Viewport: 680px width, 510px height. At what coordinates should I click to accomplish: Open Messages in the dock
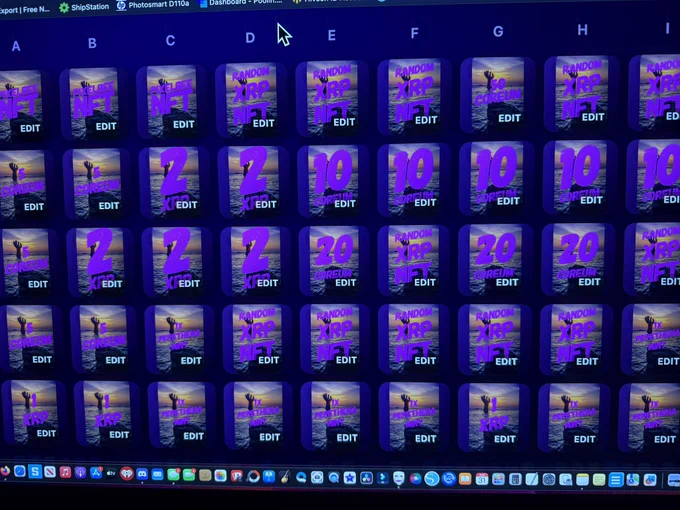coord(173,475)
